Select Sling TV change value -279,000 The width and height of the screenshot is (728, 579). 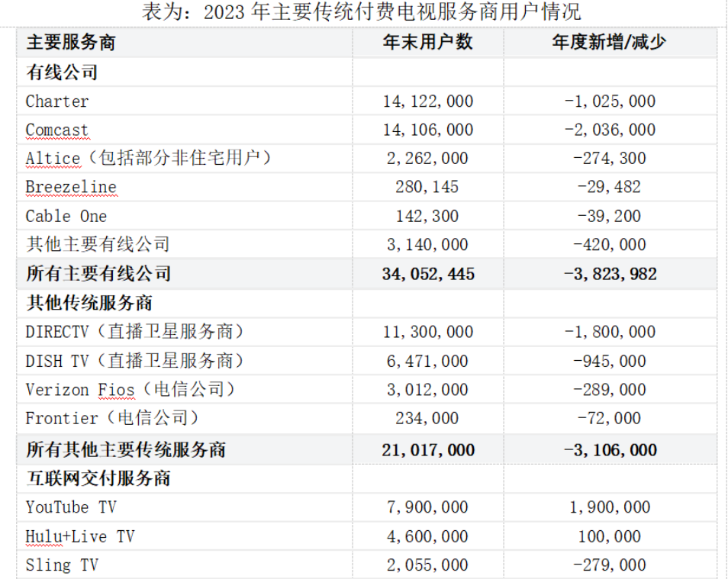(x=610, y=565)
